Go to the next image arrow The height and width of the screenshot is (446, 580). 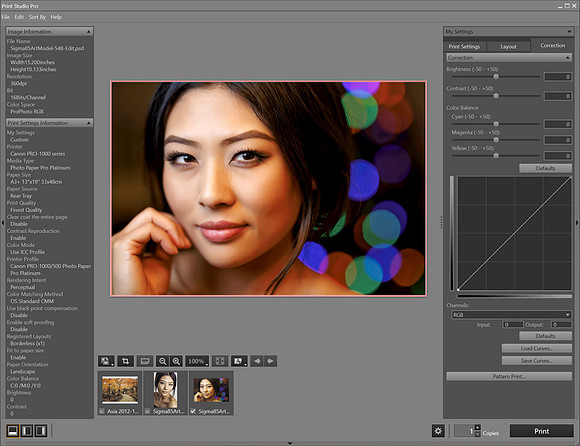coord(270,361)
